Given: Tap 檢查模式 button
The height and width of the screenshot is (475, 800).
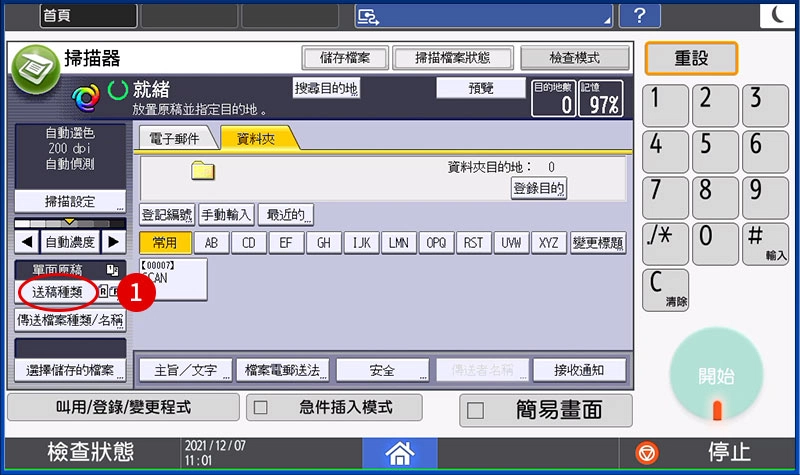Looking at the screenshot, I should (x=574, y=58).
